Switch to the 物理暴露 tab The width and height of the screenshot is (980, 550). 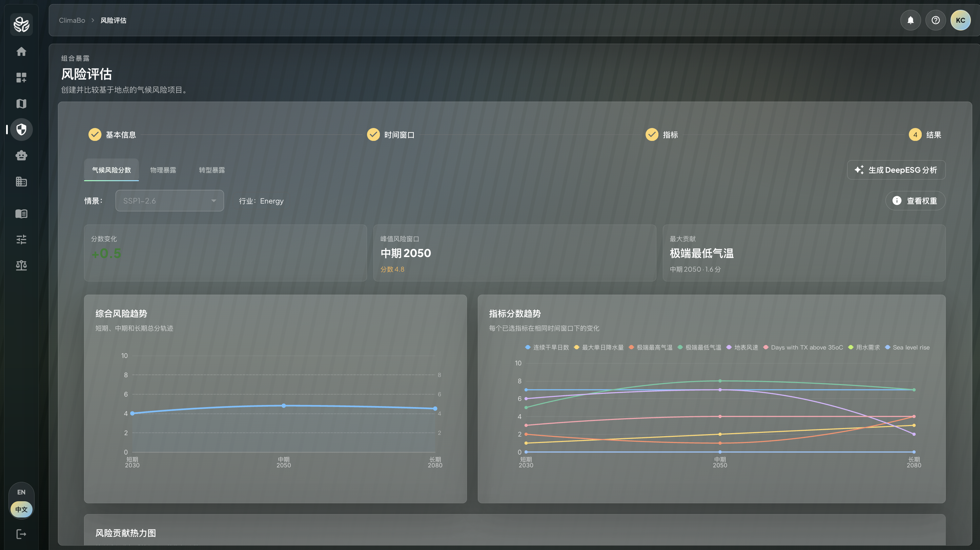[x=163, y=170]
